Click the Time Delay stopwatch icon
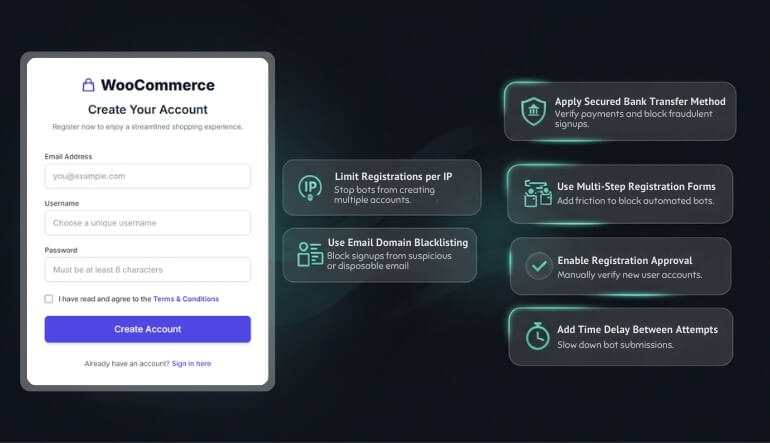 [538, 336]
